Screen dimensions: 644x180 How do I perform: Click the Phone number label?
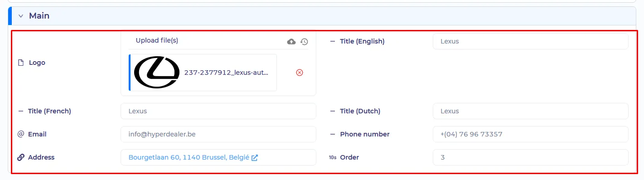coord(365,134)
